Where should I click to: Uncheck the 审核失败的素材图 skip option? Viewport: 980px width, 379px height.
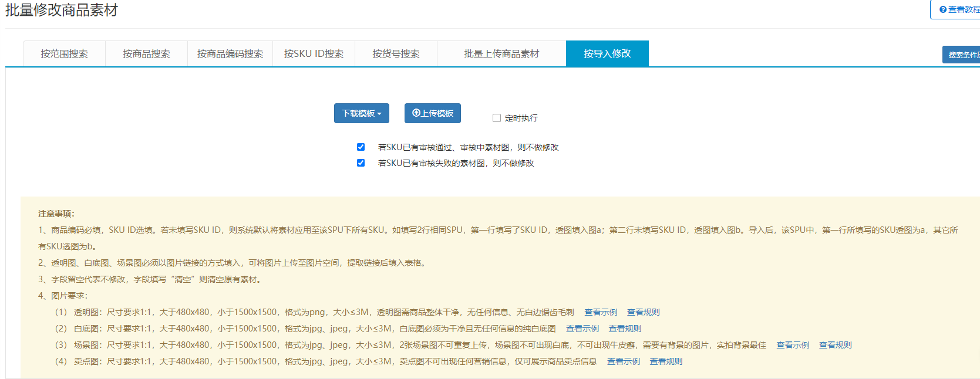tap(361, 163)
